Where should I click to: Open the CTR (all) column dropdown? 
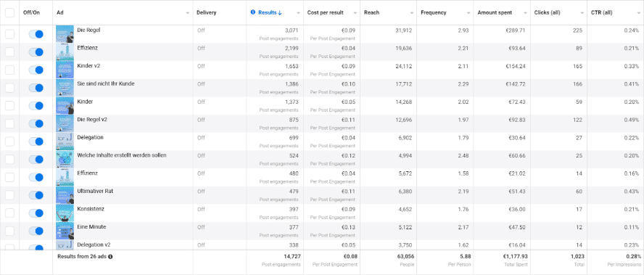(x=639, y=13)
